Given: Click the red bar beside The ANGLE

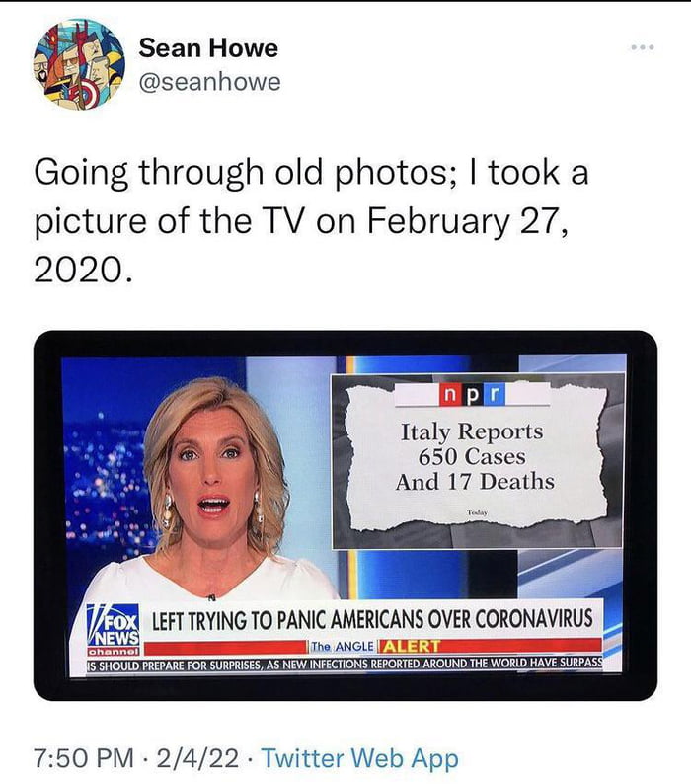Looking at the screenshot, I should tap(224, 649).
